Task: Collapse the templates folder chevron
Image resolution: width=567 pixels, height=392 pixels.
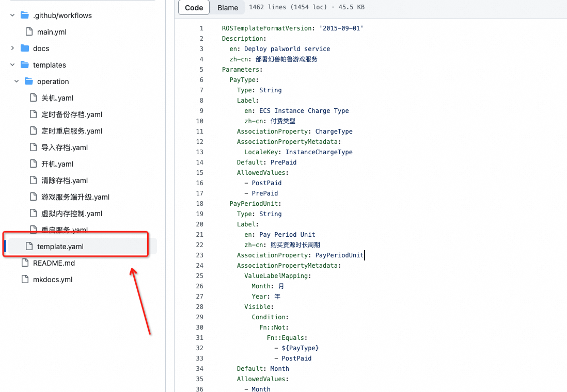Action: click(x=12, y=65)
